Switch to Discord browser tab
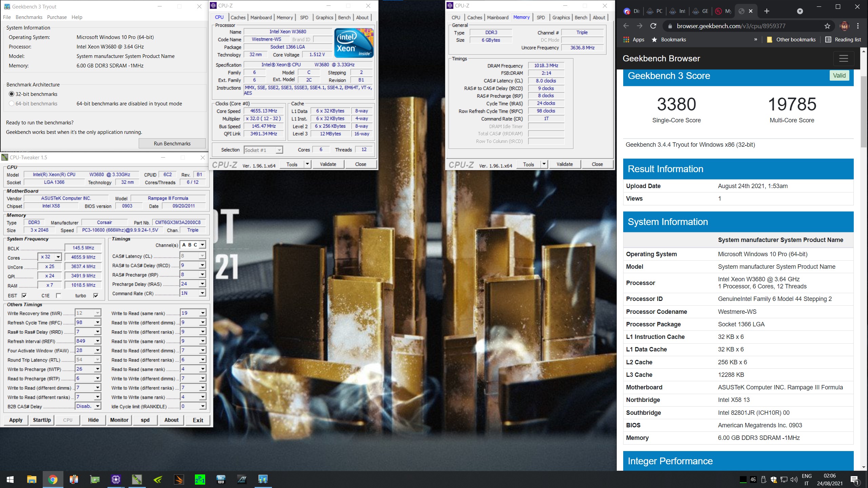The image size is (868, 488). point(632,11)
